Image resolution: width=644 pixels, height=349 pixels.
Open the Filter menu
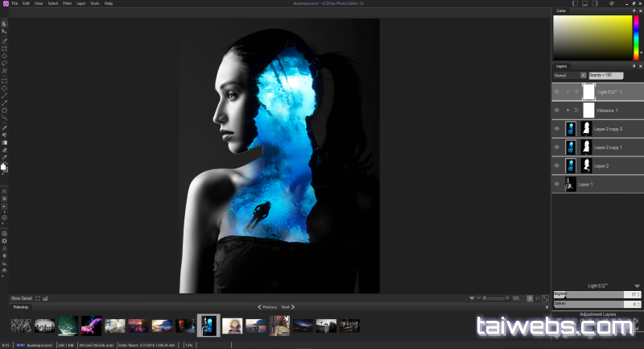67,3
